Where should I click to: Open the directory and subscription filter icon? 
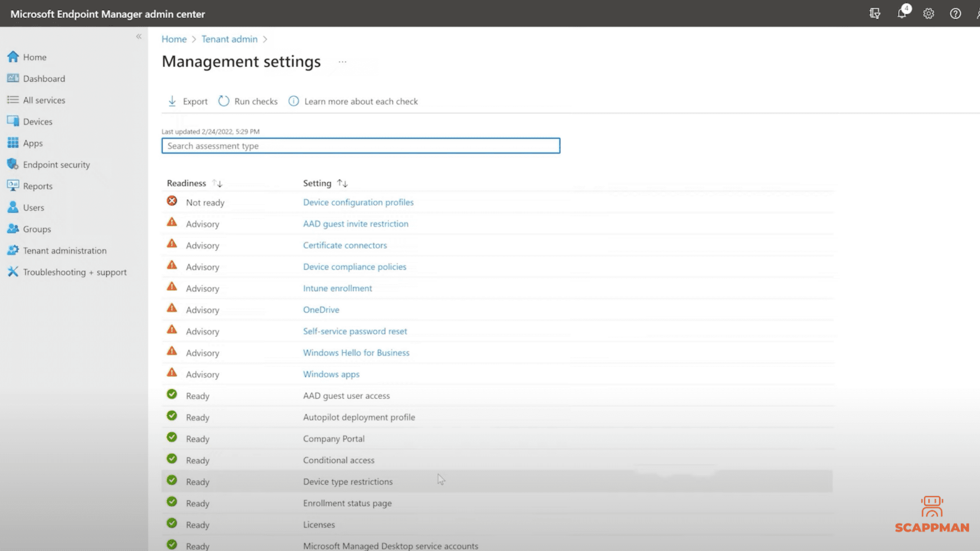coord(875,13)
